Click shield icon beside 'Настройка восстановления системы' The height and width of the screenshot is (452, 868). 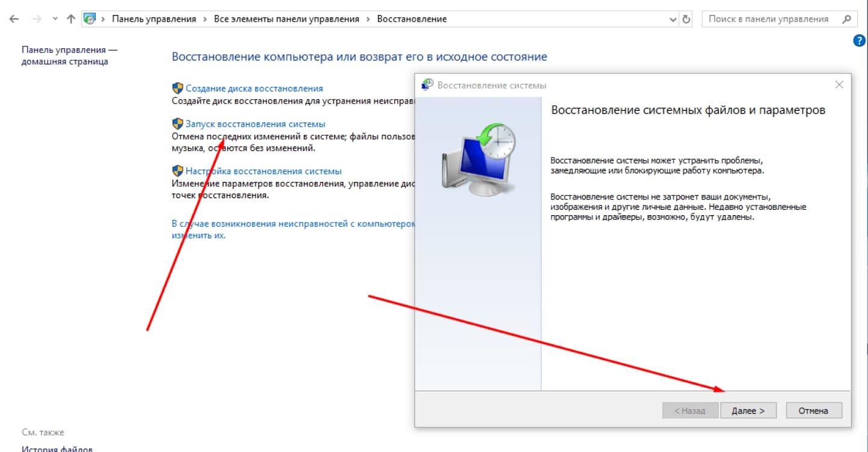point(177,171)
